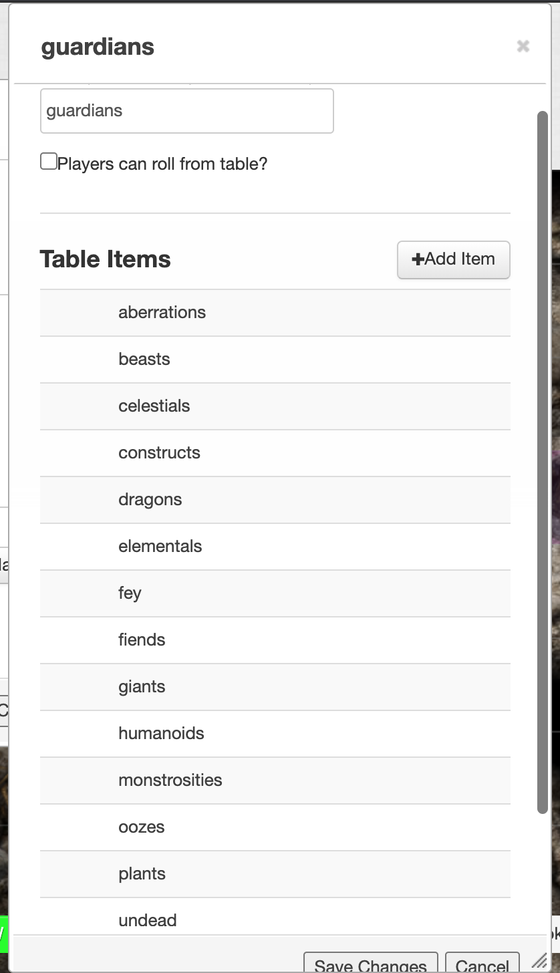Select the humanoids row
The height and width of the screenshot is (973, 560).
point(275,734)
